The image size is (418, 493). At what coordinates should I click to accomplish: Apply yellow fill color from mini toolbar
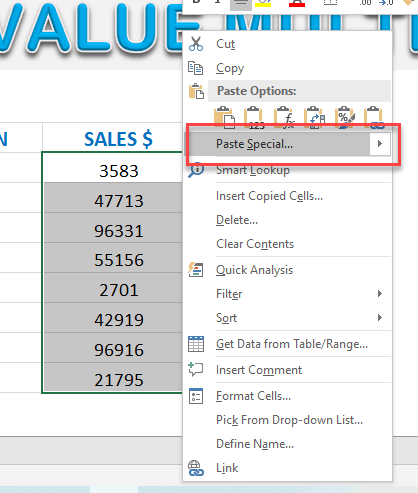[x=263, y=3]
